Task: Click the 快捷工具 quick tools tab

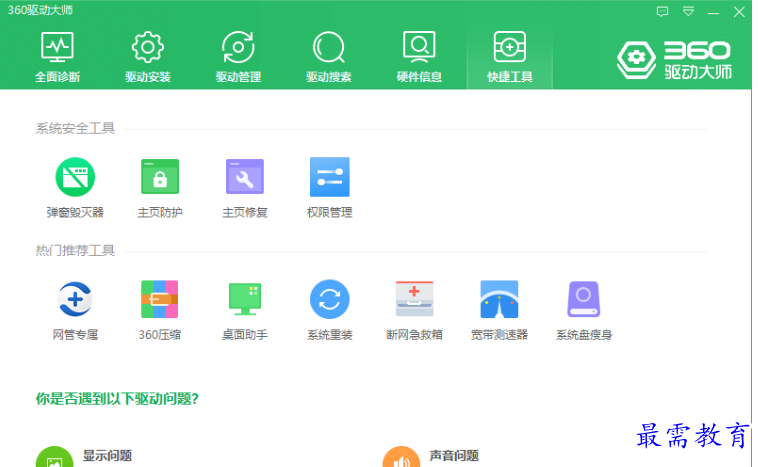Action: pos(510,57)
